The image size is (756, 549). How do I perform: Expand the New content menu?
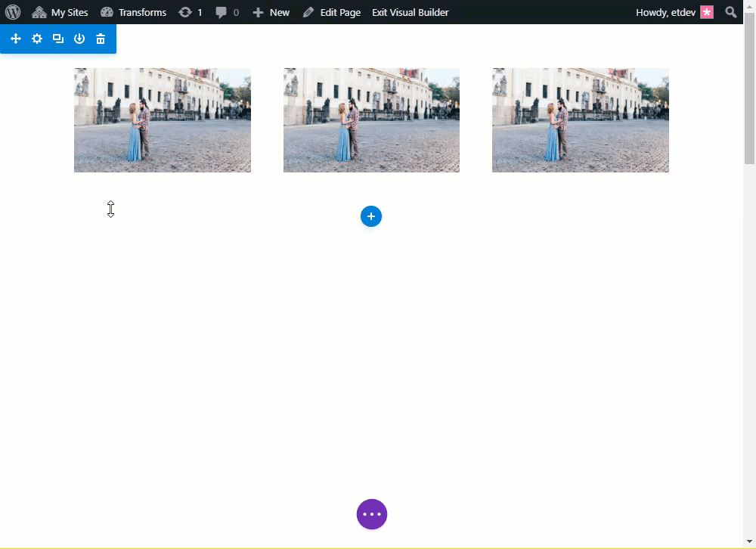271,12
